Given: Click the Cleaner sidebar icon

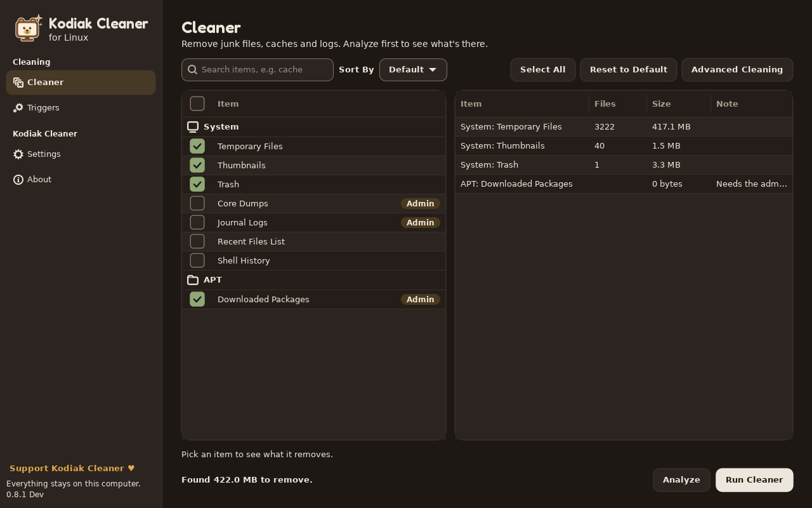Looking at the screenshot, I should pyautogui.click(x=18, y=83).
